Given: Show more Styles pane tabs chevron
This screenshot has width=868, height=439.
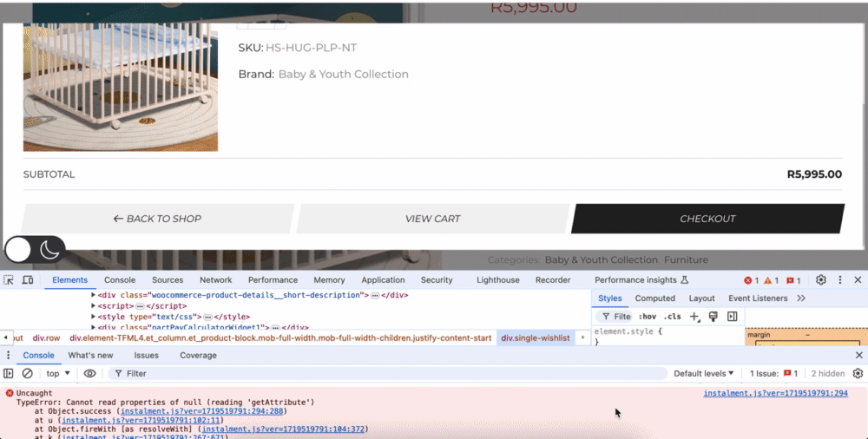Looking at the screenshot, I should [801, 298].
